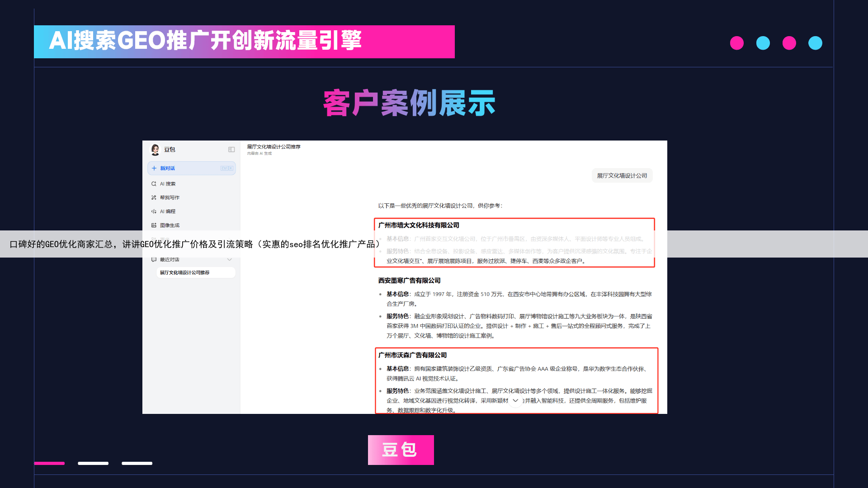Click the 豆包 pink label button
868x488 pixels.
401,450
